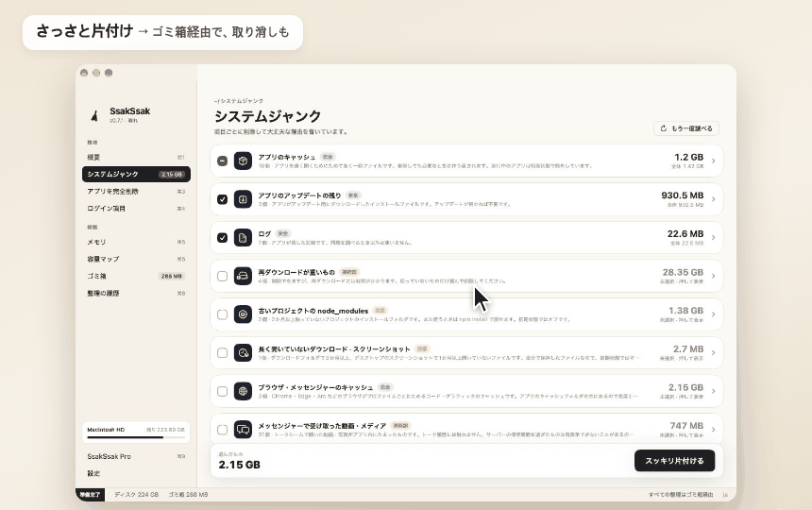Click the もう一度調べる rescan button

tap(686, 128)
